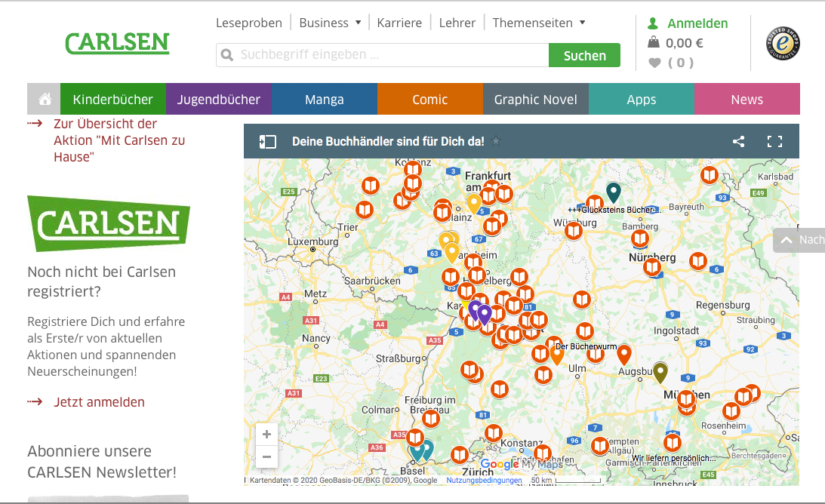The width and height of the screenshot is (825, 504).
Task: Star the Deine Buchhändler map
Action: tap(496, 142)
